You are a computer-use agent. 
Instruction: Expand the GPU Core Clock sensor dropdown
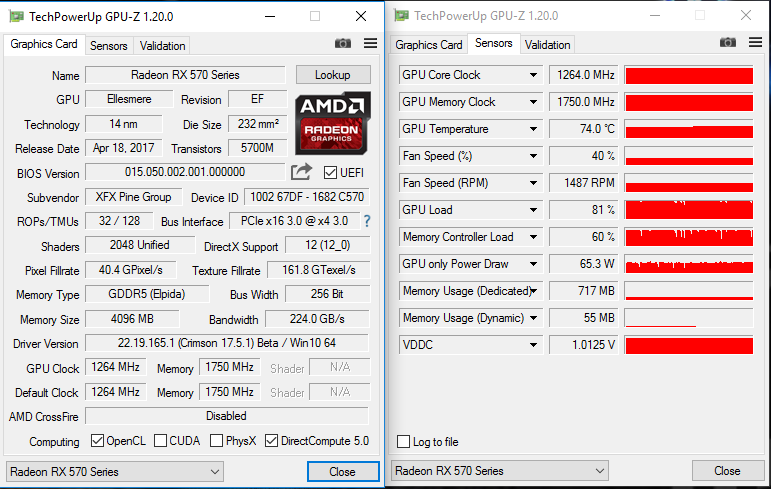point(533,75)
